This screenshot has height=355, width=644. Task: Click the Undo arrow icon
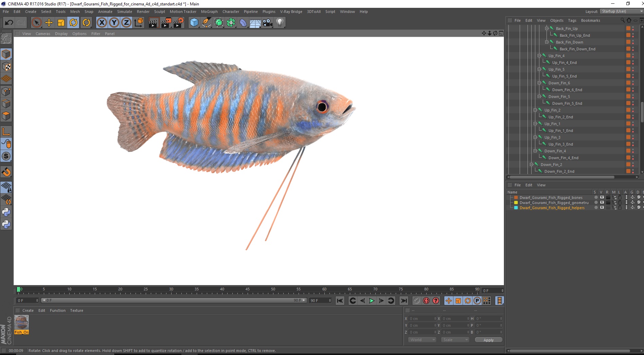point(9,23)
